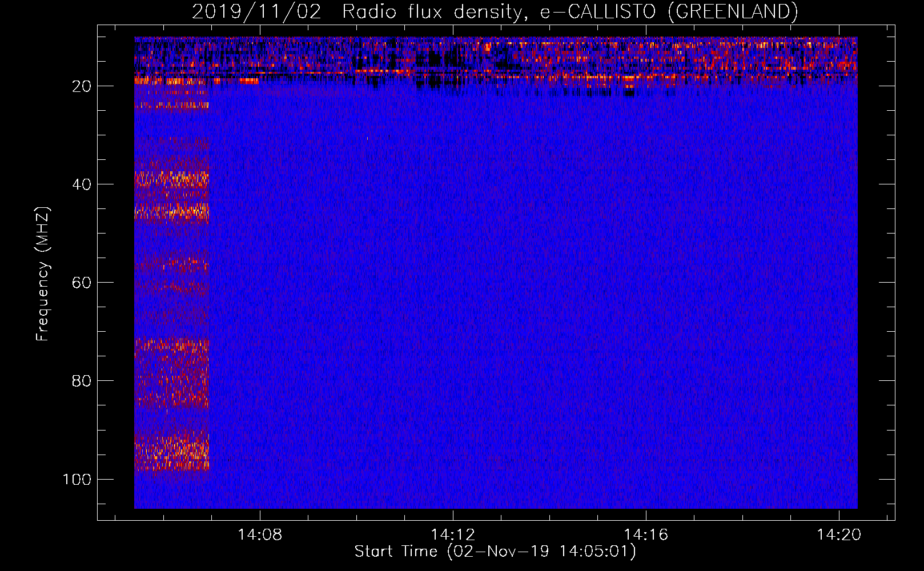Click the 14:08 time tick label

click(260, 535)
